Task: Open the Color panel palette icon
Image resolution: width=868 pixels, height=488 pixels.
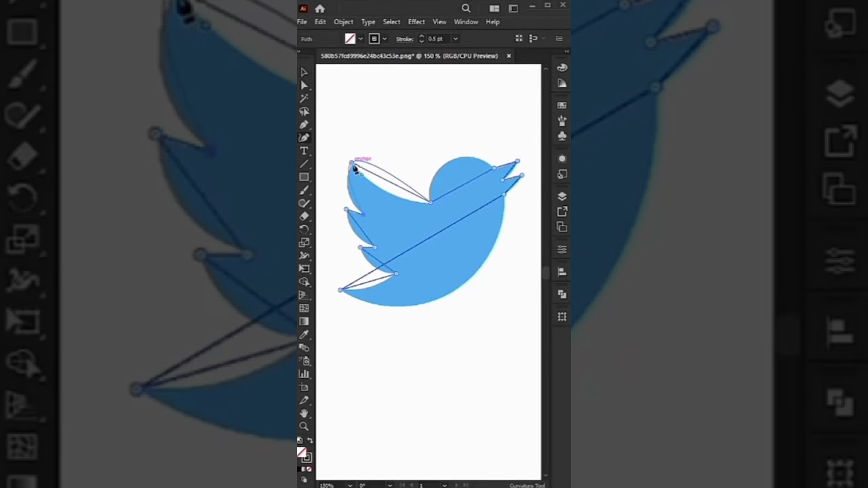Action: [x=562, y=68]
